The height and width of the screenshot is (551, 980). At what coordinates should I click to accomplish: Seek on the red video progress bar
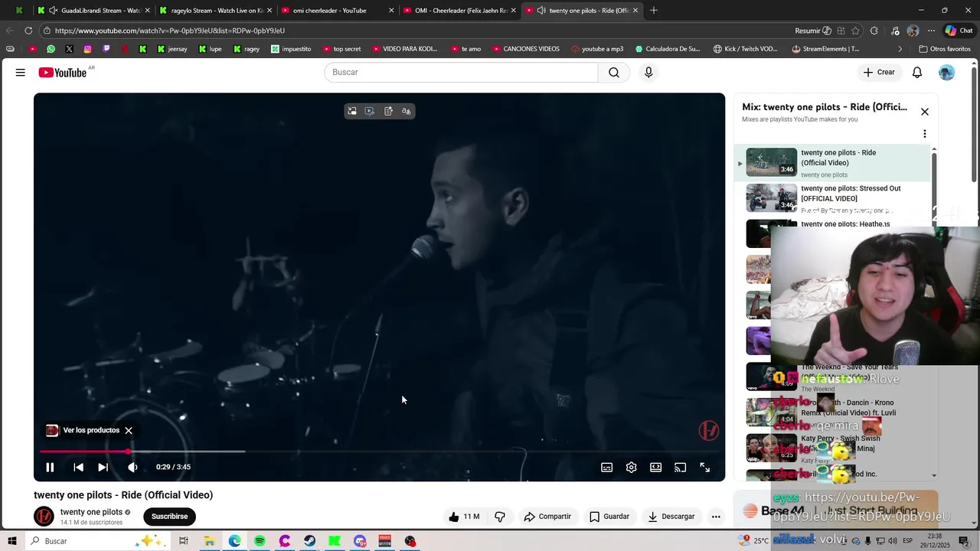point(379,452)
